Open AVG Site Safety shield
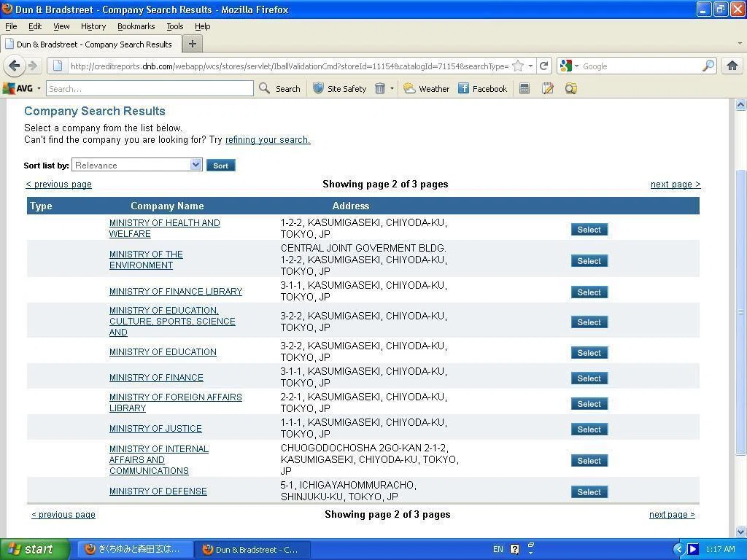Viewport: 747px width, 560px height. pos(340,88)
